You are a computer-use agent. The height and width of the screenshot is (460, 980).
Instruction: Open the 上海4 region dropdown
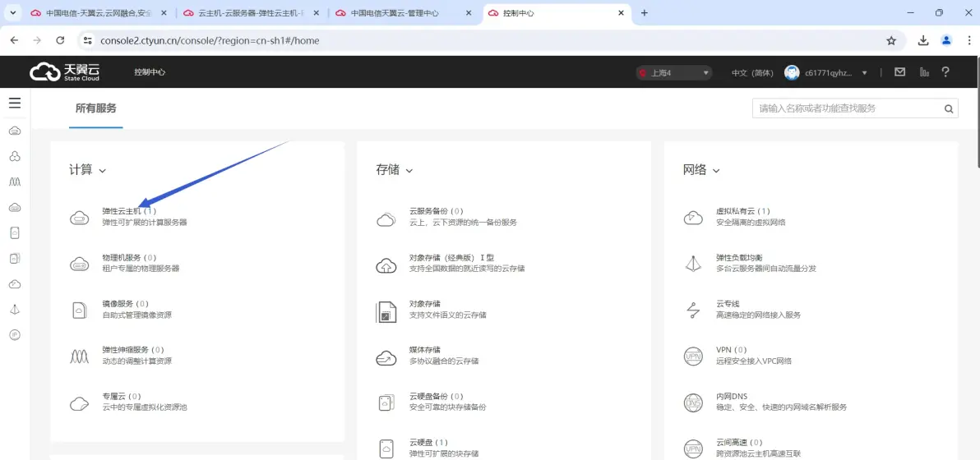click(x=674, y=72)
